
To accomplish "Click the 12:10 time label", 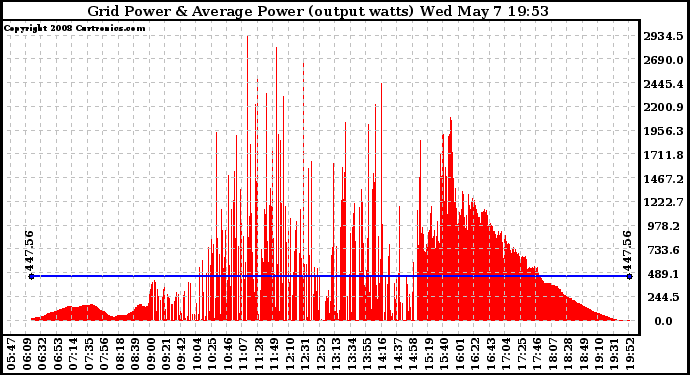I will 289,354.
